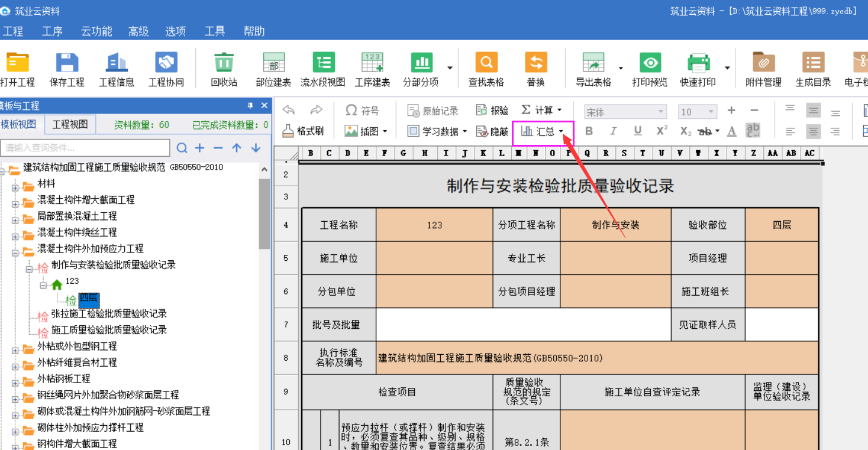Click the 工序建表 toolbar icon
The height and width of the screenshot is (450, 868).
(x=372, y=63)
